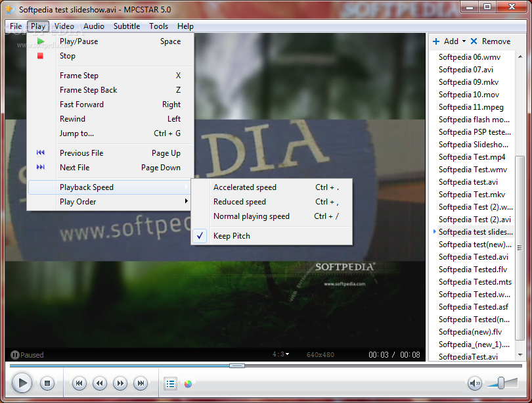Image resolution: width=532 pixels, height=403 pixels.
Task: Open the File menu
Action: click(x=16, y=26)
